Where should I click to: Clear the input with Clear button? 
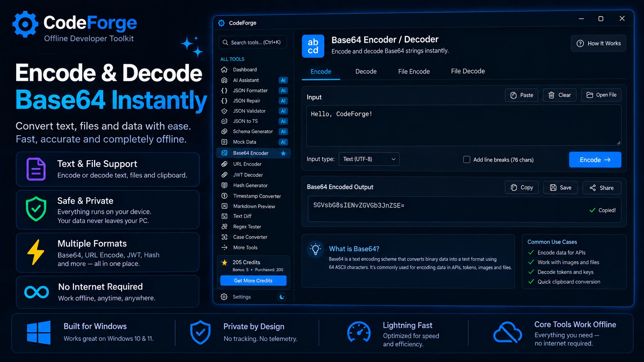(560, 95)
